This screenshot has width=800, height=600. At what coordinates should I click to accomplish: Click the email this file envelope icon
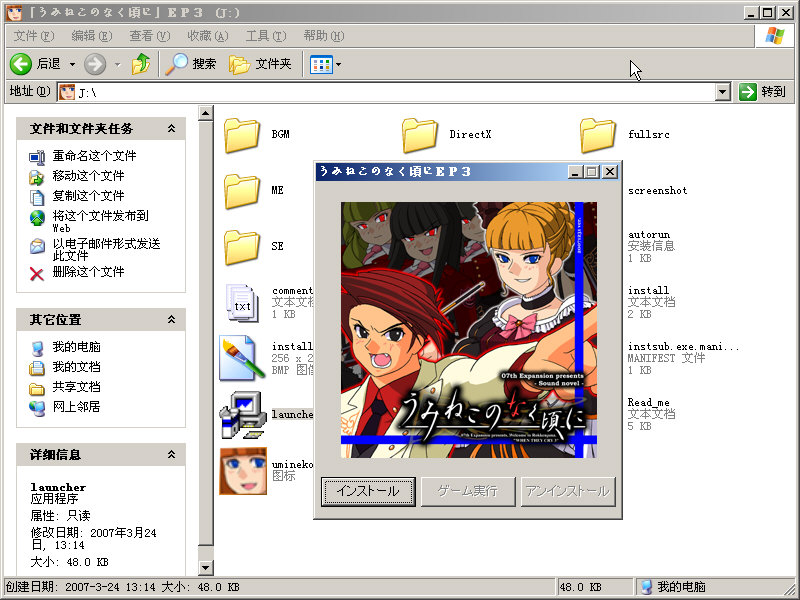[37, 246]
